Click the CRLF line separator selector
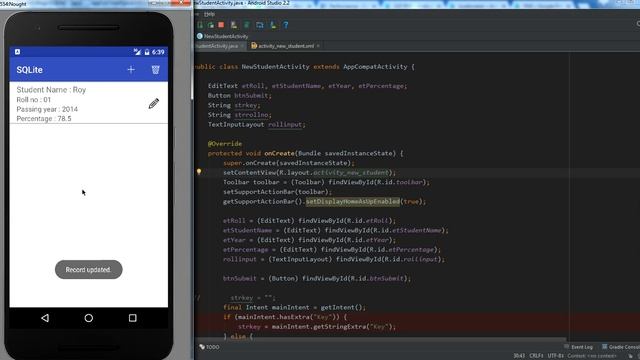 coord(536,356)
